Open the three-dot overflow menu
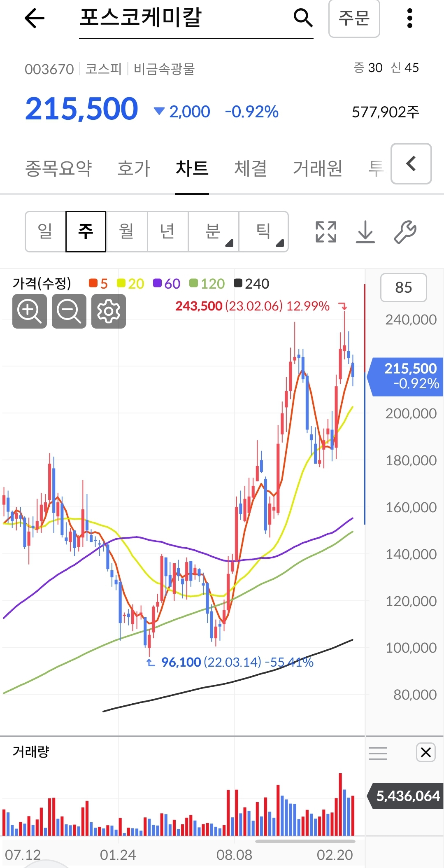Viewport: 444px width, 868px height. pos(409,18)
